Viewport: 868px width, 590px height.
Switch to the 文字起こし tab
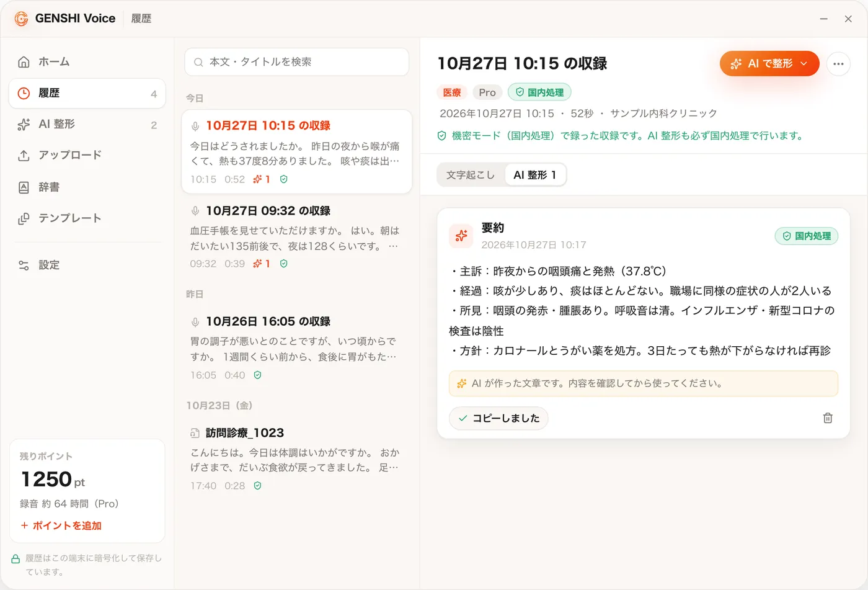(471, 175)
